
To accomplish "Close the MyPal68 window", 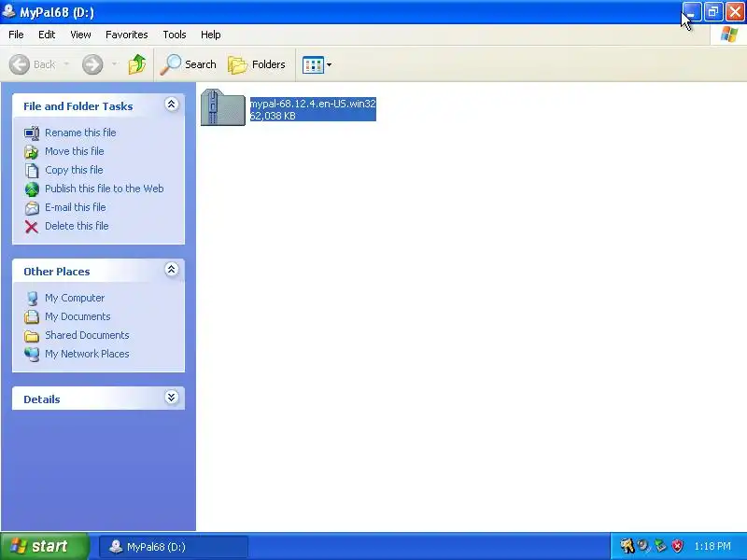I will tap(735, 12).
